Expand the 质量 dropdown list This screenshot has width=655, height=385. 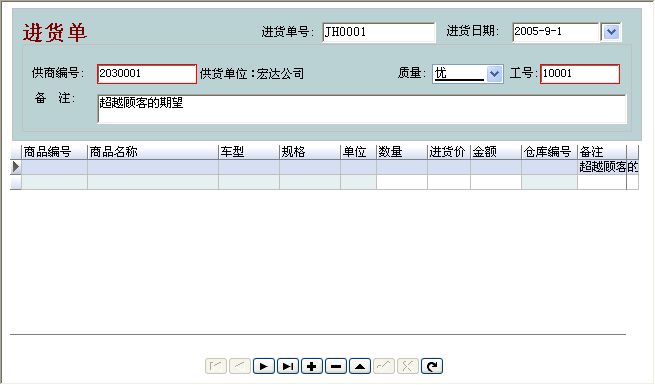pyautogui.click(x=494, y=74)
